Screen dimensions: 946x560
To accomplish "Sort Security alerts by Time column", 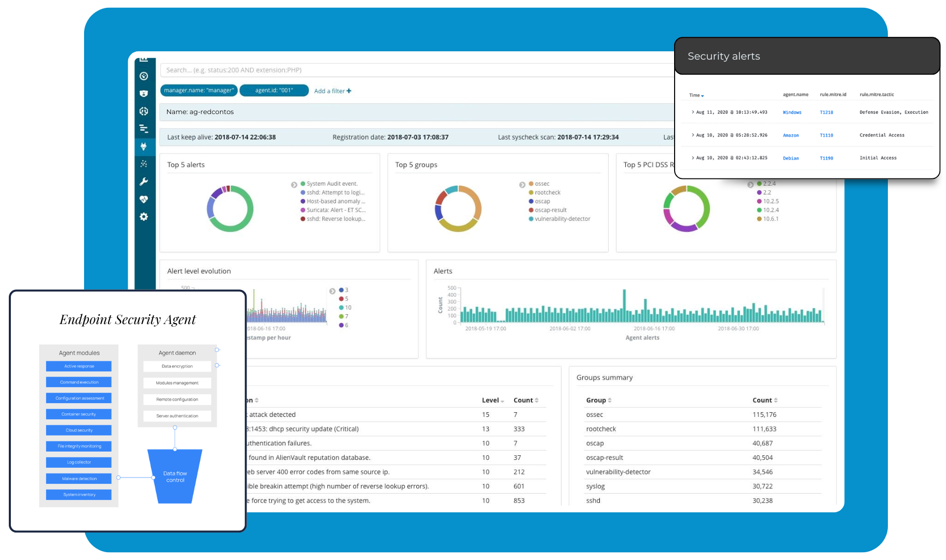I will 696,95.
